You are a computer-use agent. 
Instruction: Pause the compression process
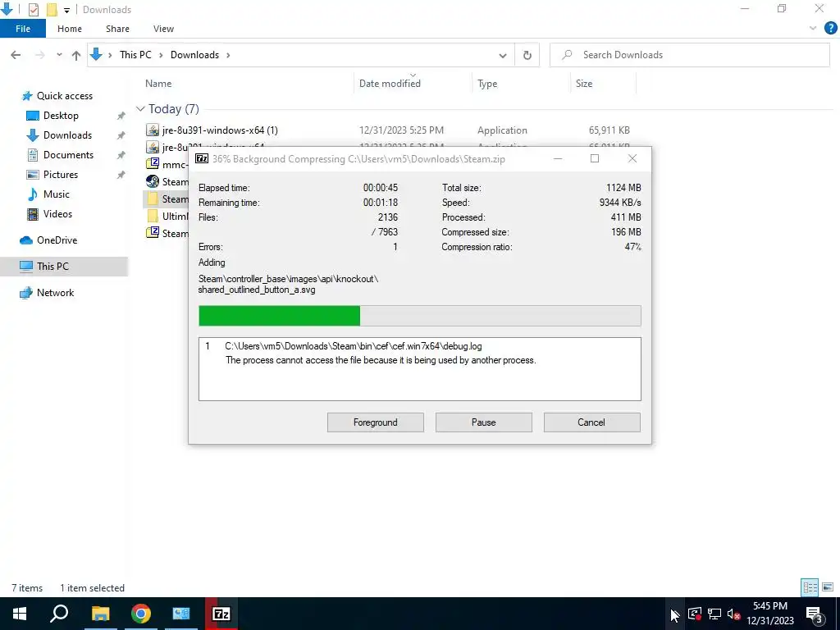coord(484,422)
